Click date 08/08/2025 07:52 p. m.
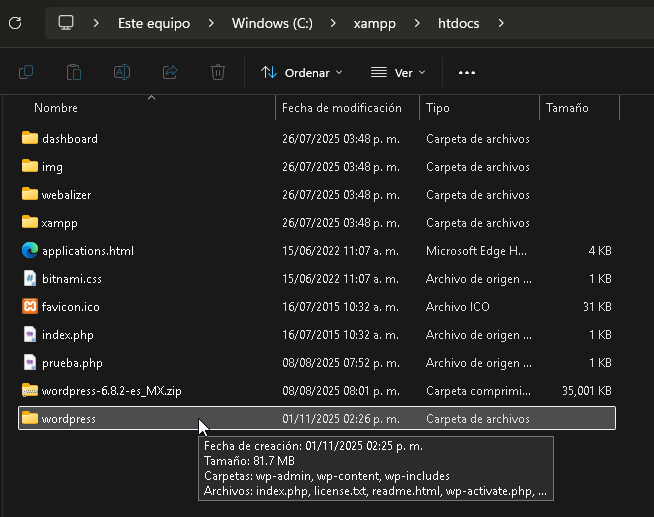Screen dimensions: 654x517 click(341, 363)
